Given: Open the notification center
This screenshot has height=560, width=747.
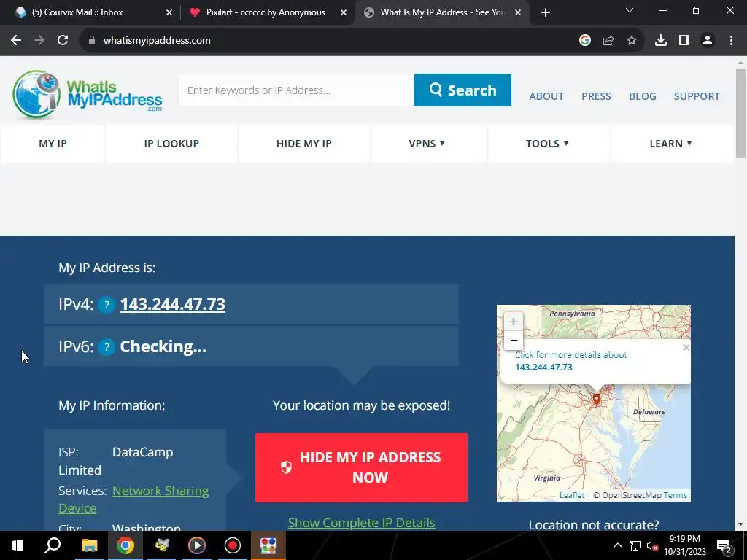Looking at the screenshot, I should (724, 545).
